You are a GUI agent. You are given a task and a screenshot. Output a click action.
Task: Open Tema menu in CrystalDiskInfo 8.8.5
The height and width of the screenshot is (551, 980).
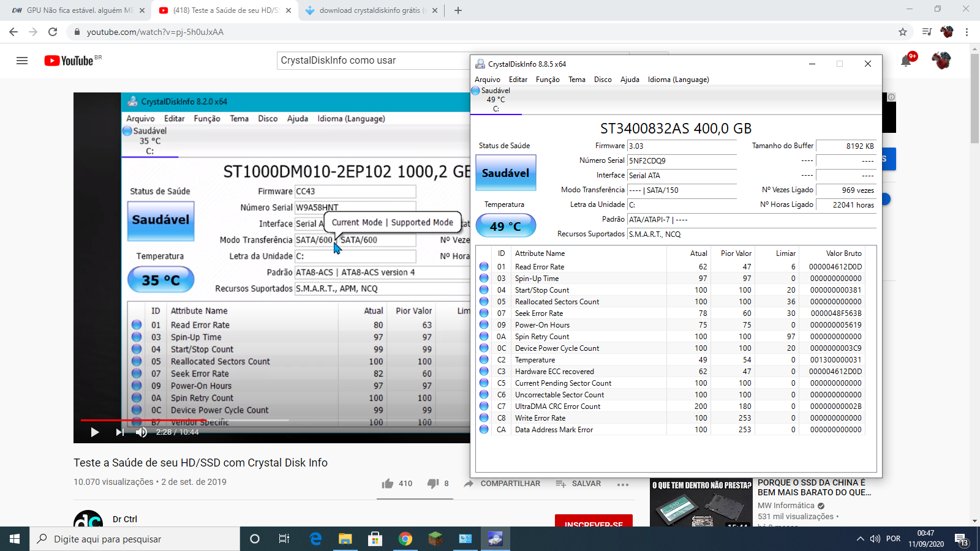click(x=577, y=80)
